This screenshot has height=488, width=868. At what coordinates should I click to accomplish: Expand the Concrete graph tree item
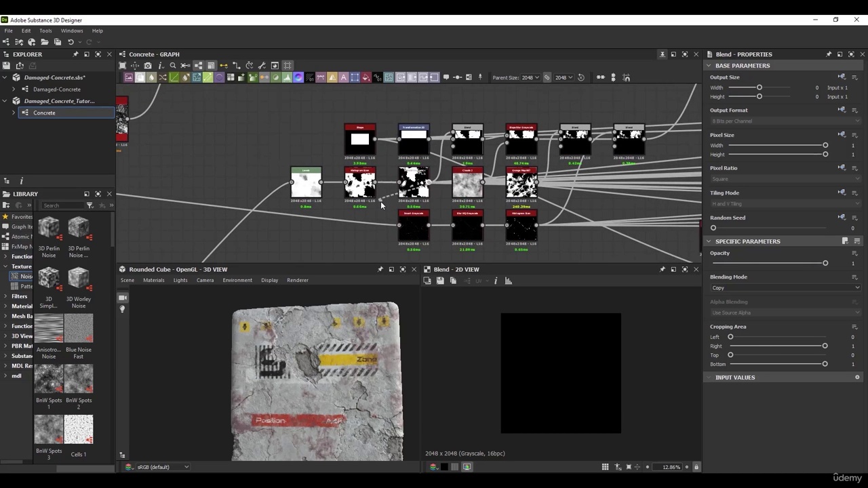coord(14,113)
